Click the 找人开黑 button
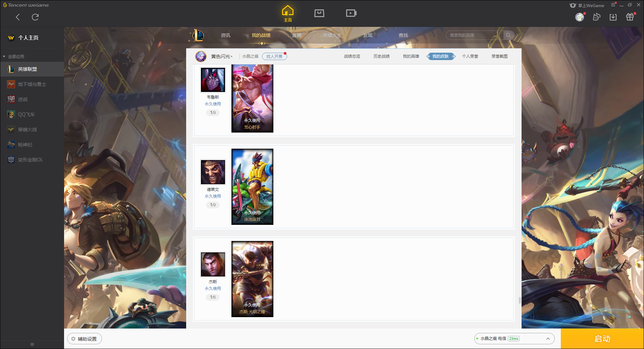Screen dimensions: 644x349 point(274,56)
